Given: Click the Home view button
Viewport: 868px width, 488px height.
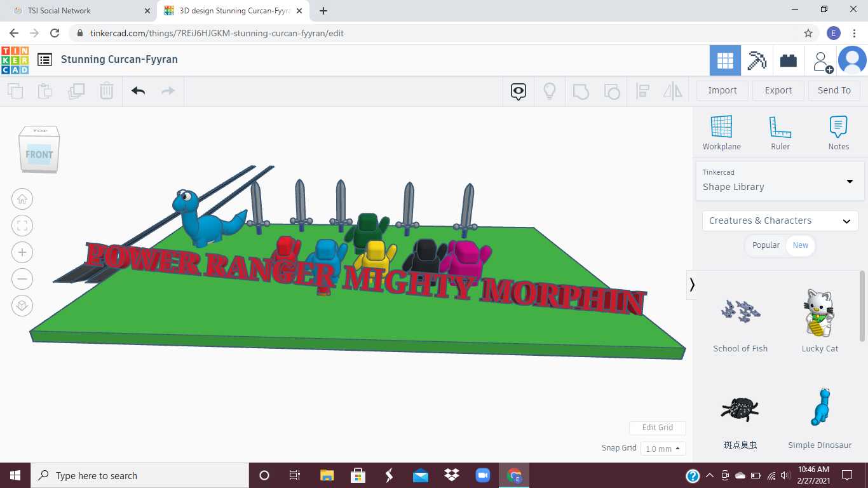Looking at the screenshot, I should pos(22,199).
